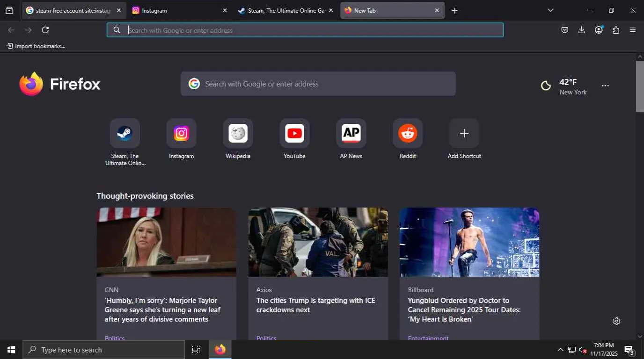Click the Politics topic under the Axios story

click(266, 338)
